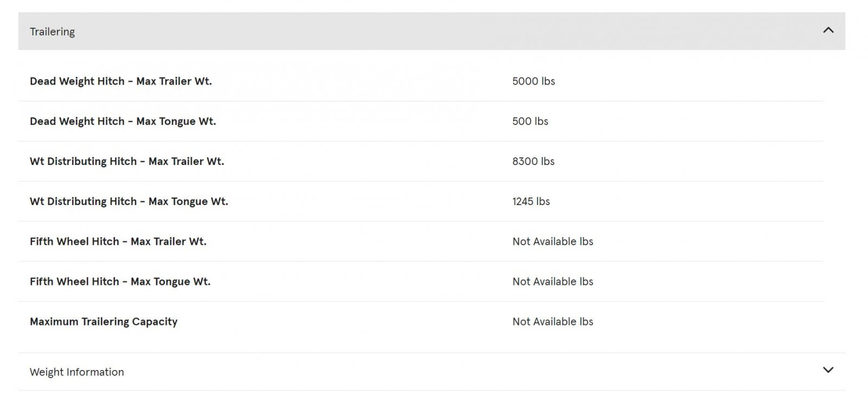Click Not Available value for Maximum Trailering Capacity
The width and height of the screenshot is (868, 395).
click(553, 322)
